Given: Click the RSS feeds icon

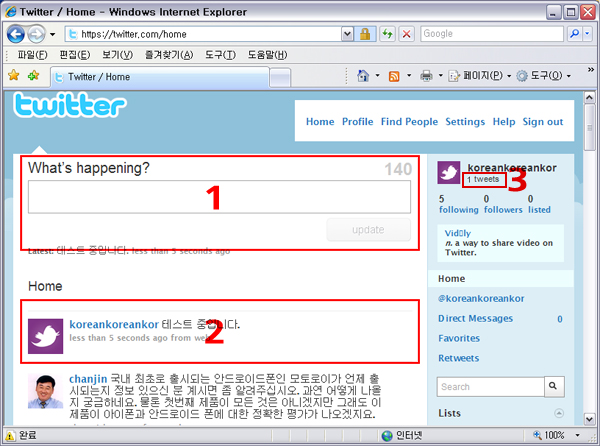Looking at the screenshot, I should pos(394,76).
